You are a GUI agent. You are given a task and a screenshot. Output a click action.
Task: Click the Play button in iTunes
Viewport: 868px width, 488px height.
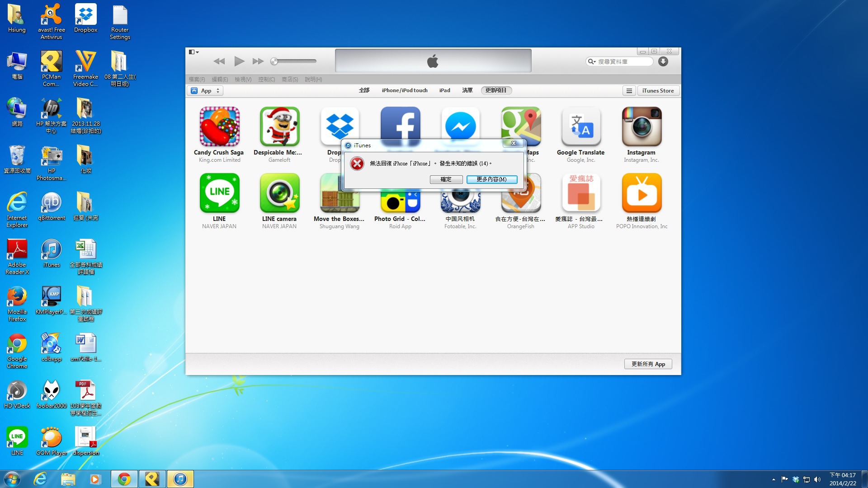(x=239, y=61)
